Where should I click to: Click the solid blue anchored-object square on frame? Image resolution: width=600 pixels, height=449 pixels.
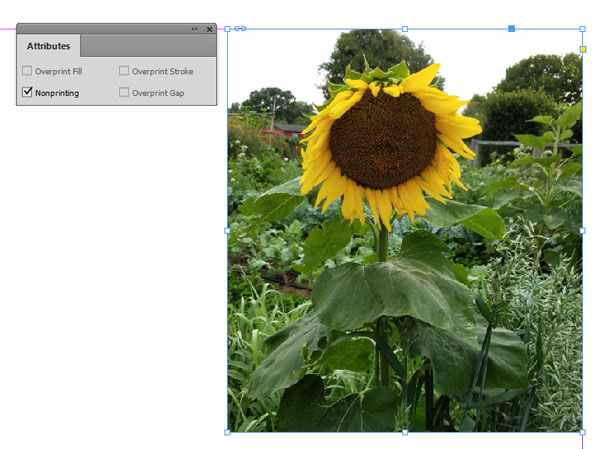511,29
